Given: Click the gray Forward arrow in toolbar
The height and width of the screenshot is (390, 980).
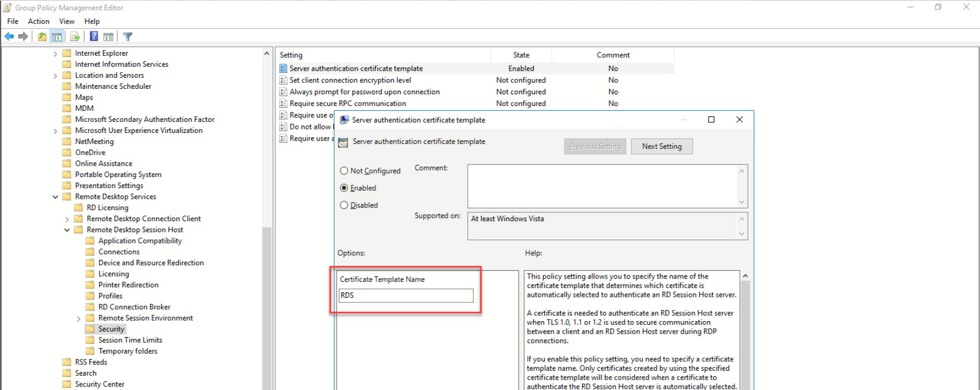Looking at the screenshot, I should (23, 36).
